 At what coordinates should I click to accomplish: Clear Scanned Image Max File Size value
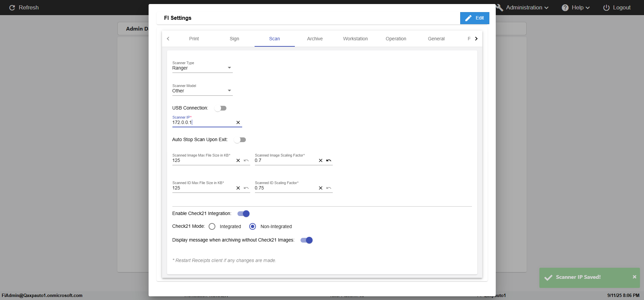(238, 161)
